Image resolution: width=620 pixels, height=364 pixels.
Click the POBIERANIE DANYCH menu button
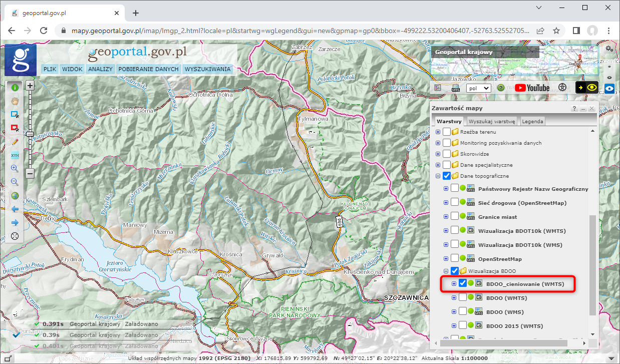[x=148, y=69]
